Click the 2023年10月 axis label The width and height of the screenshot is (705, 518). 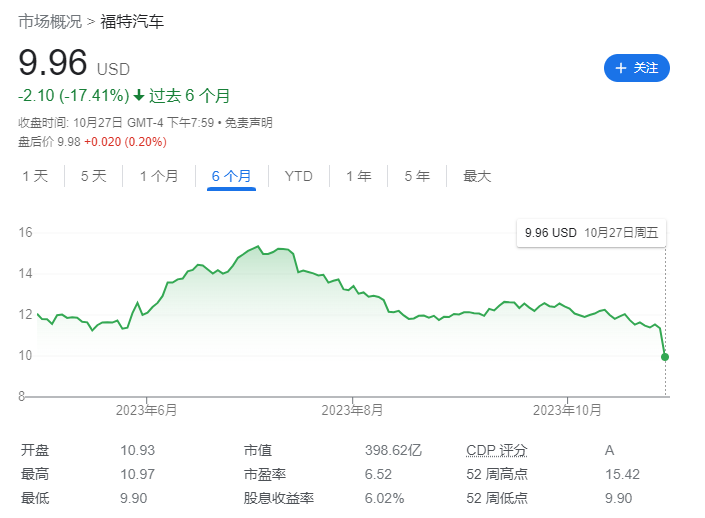[x=567, y=410]
